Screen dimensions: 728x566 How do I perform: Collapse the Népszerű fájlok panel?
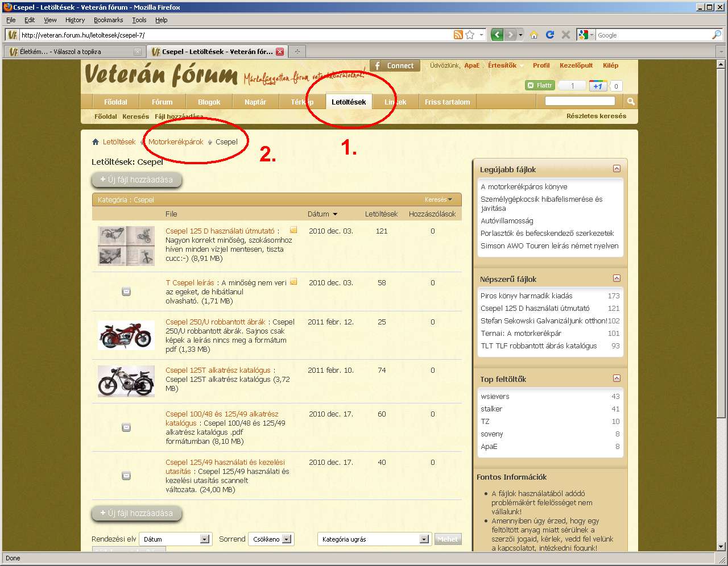point(617,278)
